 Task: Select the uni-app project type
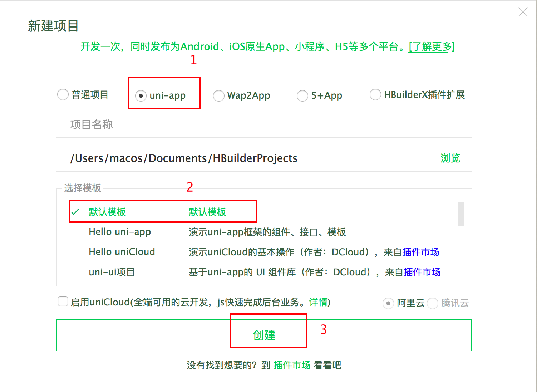pyautogui.click(x=141, y=95)
